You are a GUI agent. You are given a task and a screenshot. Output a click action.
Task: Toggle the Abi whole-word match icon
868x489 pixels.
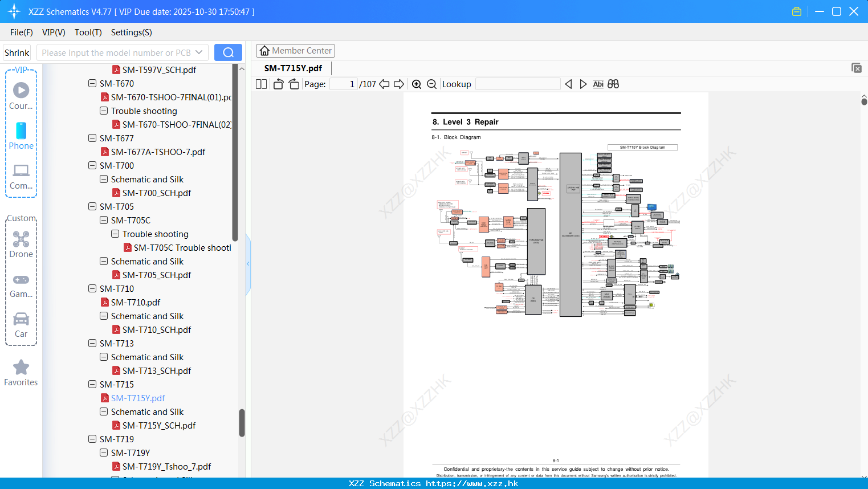(598, 84)
